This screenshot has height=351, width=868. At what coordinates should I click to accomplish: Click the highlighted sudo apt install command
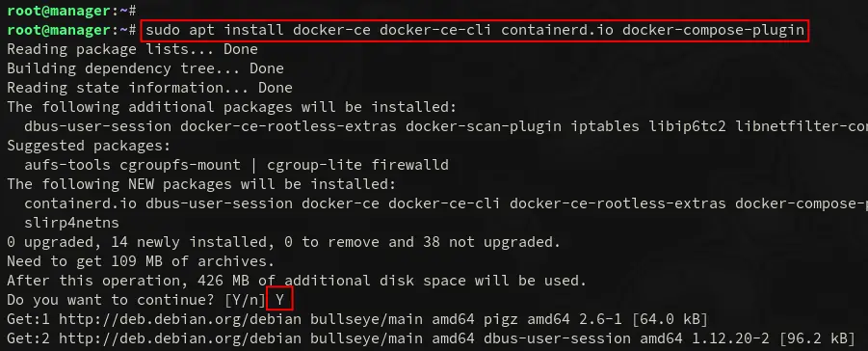pyautogui.click(x=474, y=30)
